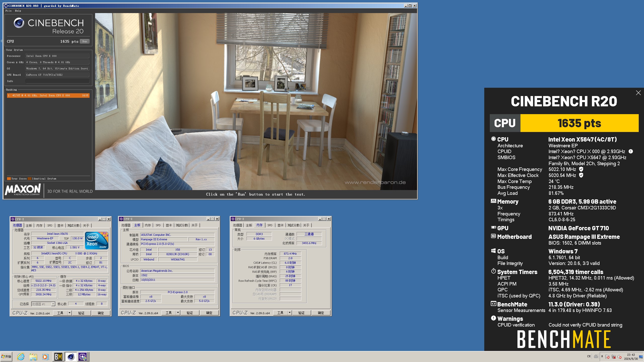
Task: Open 内存 tab in left CPU-Z window
Action: [39, 225]
